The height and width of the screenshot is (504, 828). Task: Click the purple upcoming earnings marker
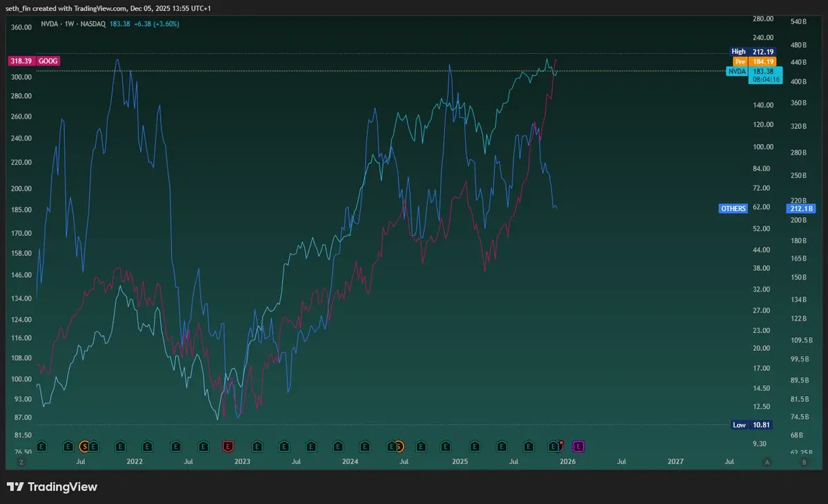[578, 447]
